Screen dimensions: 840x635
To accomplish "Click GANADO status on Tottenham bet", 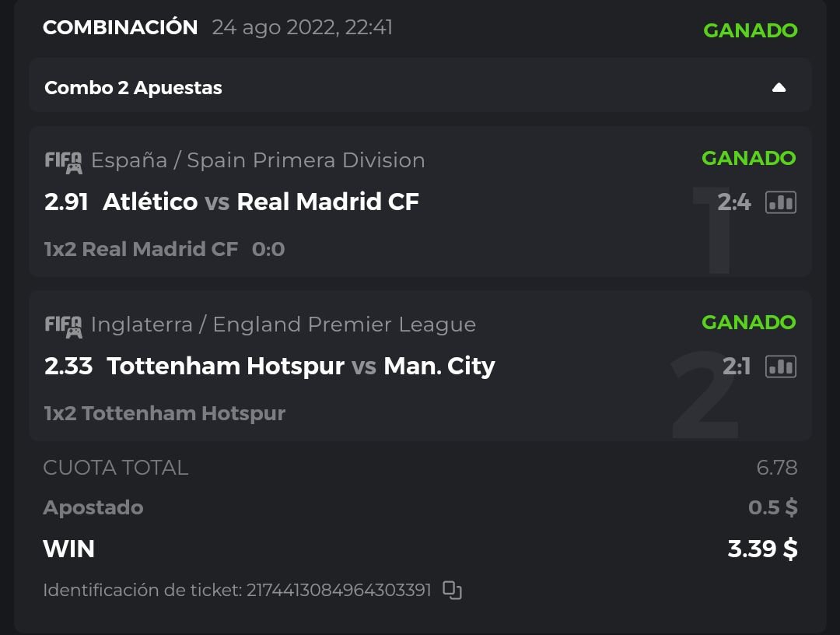I will [x=748, y=322].
